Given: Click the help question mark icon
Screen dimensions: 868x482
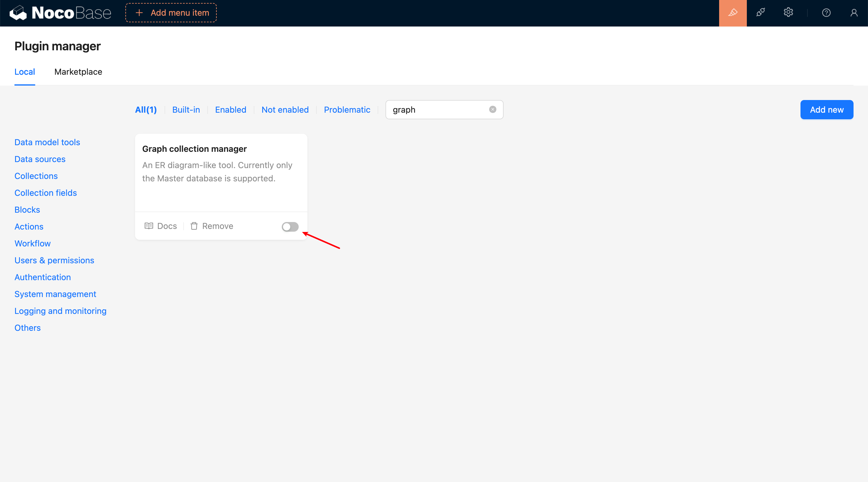Looking at the screenshot, I should (x=826, y=13).
